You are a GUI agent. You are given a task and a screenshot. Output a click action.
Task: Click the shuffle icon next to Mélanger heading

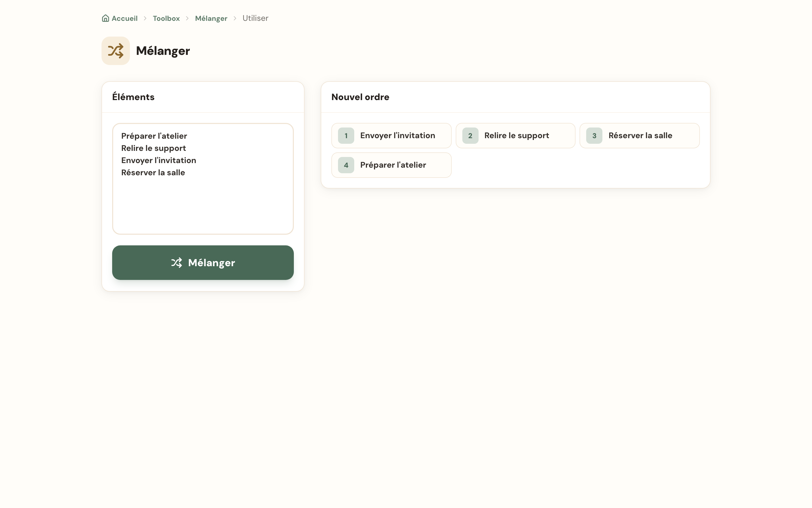tap(116, 51)
